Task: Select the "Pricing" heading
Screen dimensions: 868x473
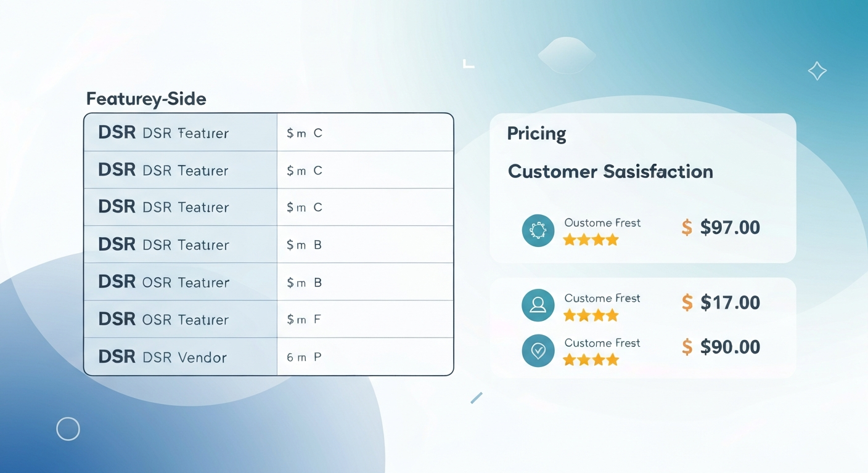Action: coord(536,134)
